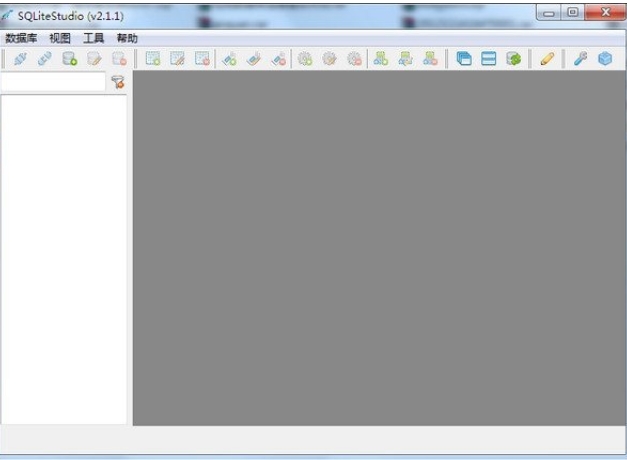Clear the filter with the funnel icon
Screen dimensions: 627x460
pos(118,82)
